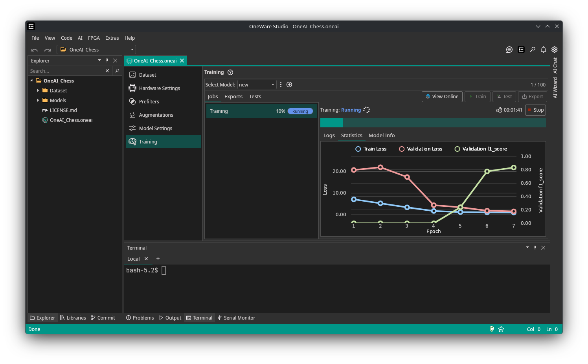The width and height of the screenshot is (588, 364).
Task: Click the search magnifier in Explorer panel
Action: 117,71
